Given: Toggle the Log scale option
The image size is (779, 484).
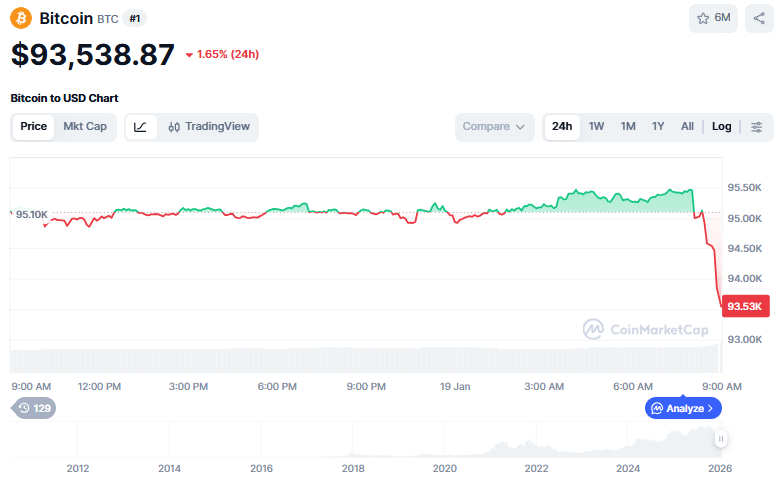Looking at the screenshot, I should coord(721,127).
